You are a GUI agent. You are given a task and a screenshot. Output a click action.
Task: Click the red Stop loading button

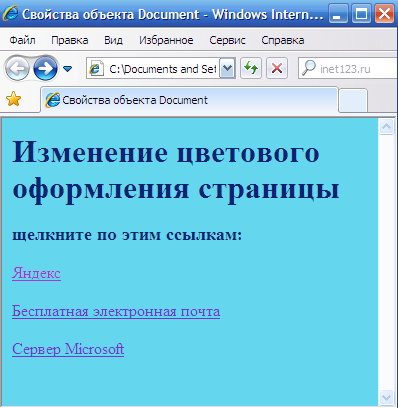(277, 69)
